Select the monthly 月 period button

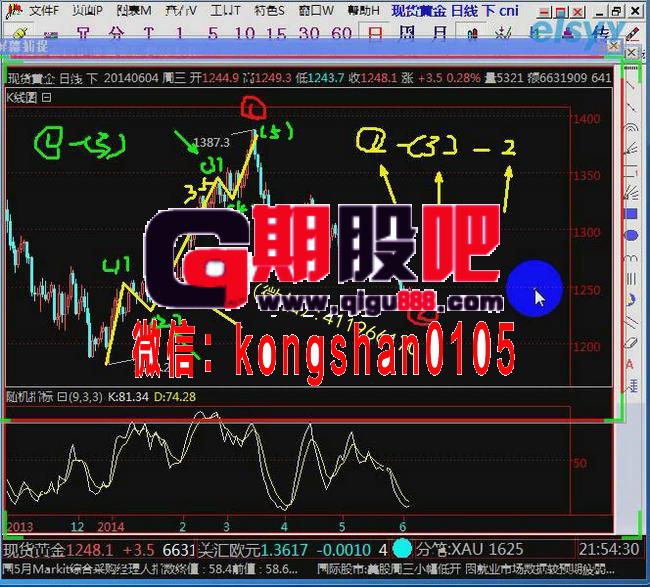439,33
